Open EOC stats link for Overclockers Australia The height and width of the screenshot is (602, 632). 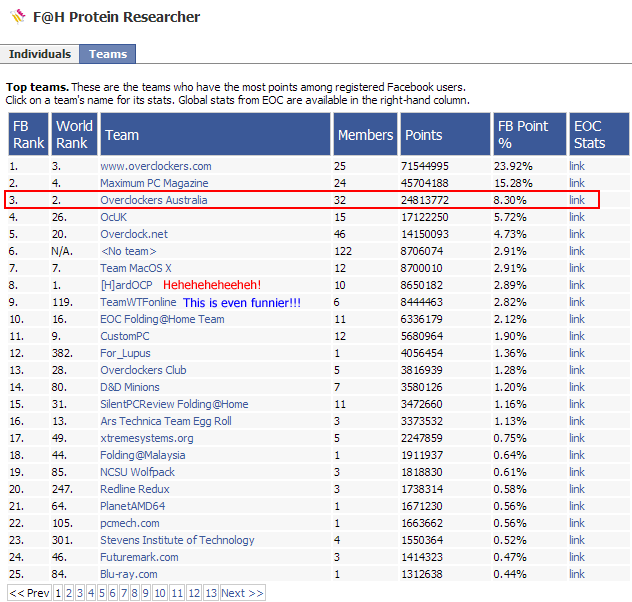(577, 200)
